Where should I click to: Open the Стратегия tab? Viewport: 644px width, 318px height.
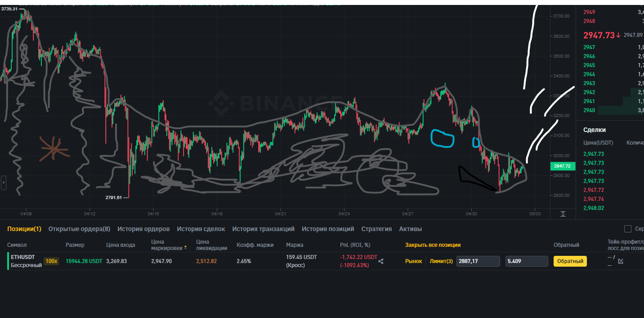coord(376,229)
